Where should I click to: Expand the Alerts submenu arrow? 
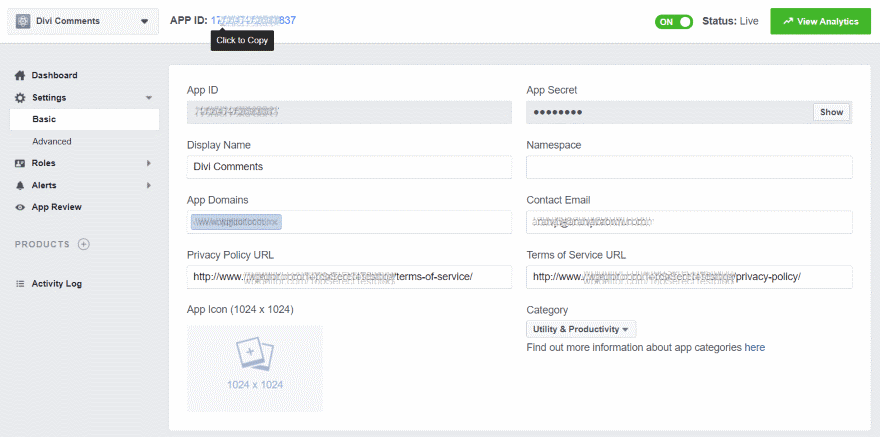[149, 185]
